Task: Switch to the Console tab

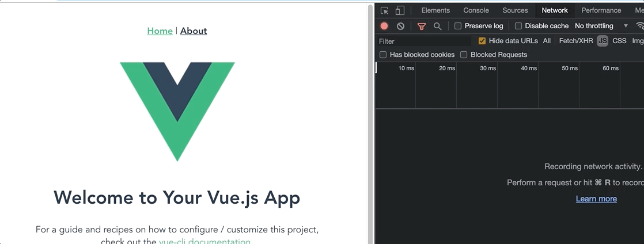Action: [476, 11]
